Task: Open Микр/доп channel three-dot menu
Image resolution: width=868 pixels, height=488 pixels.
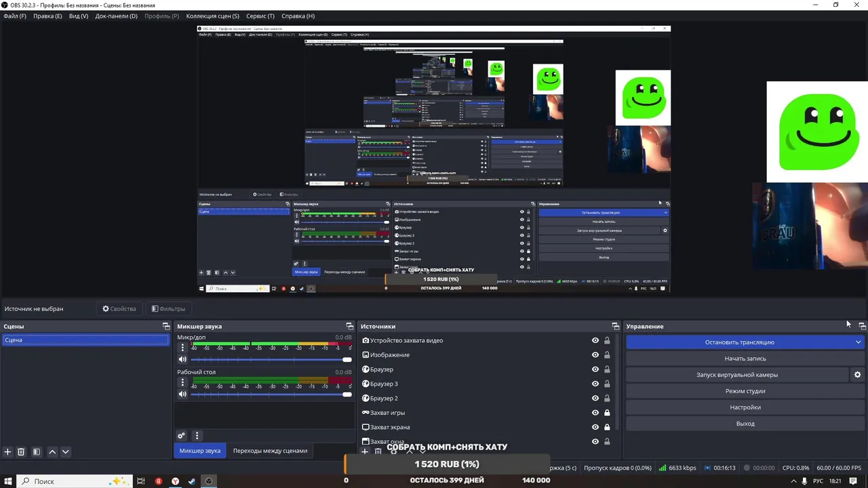Action: (182, 348)
